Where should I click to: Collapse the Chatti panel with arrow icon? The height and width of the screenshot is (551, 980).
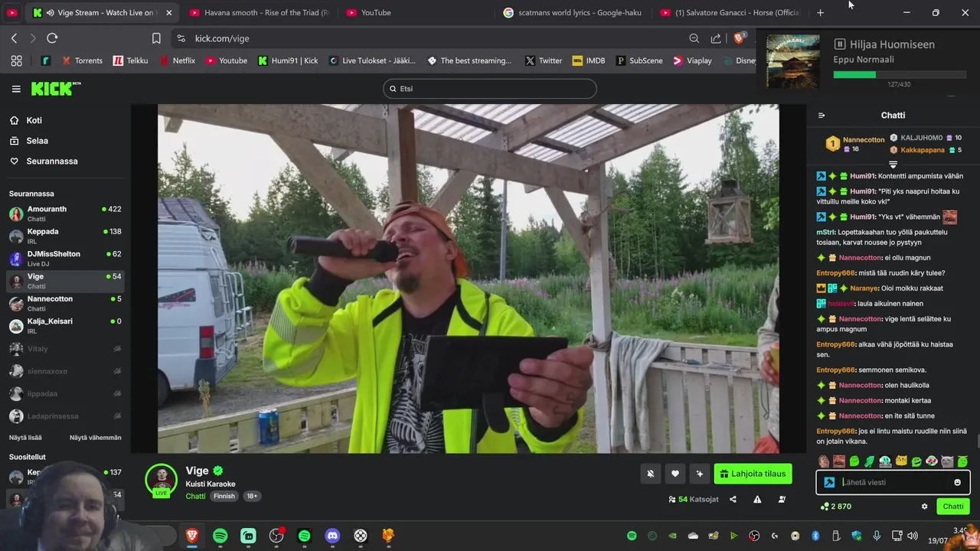click(822, 116)
